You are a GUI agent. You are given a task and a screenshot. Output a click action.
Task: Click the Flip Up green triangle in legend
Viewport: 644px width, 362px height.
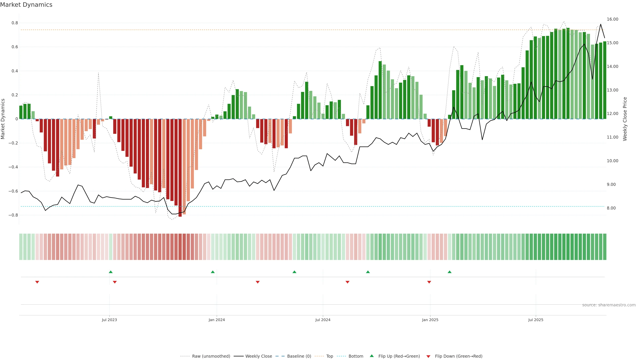click(x=372, y=356)
